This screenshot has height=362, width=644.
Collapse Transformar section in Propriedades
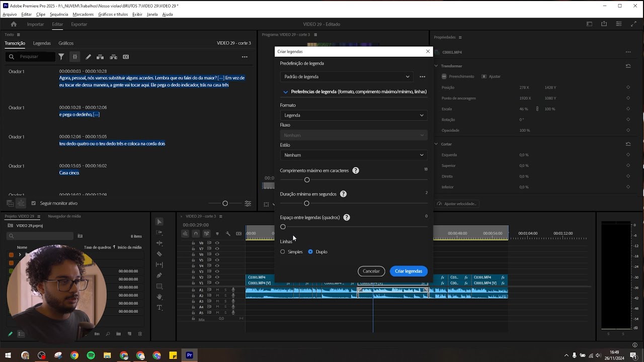coord(436,66)
